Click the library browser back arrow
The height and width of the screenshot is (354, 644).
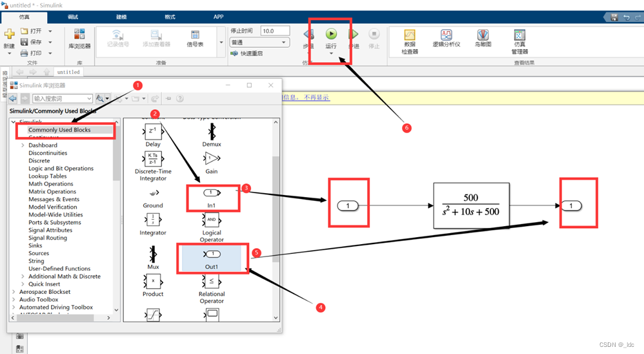coord(13,98)
